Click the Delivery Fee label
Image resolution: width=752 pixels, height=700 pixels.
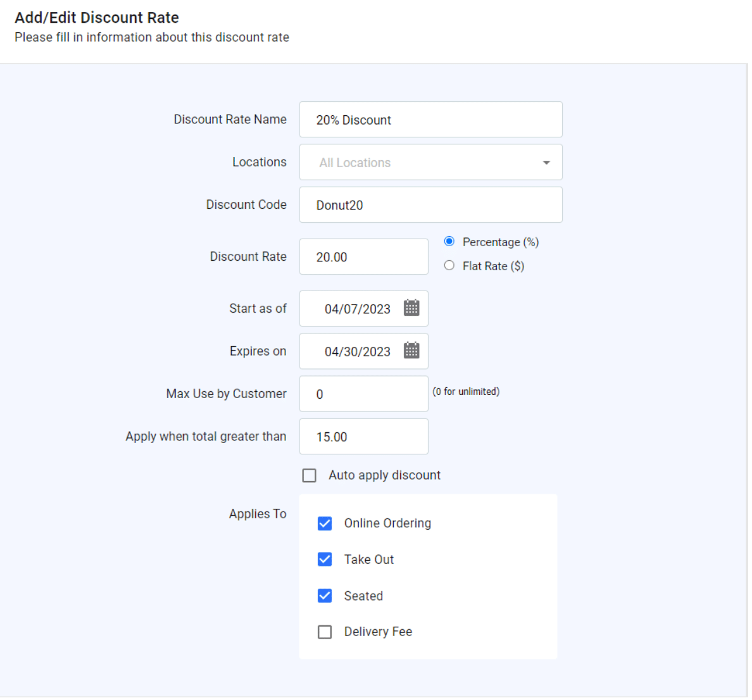click(378, 632)
